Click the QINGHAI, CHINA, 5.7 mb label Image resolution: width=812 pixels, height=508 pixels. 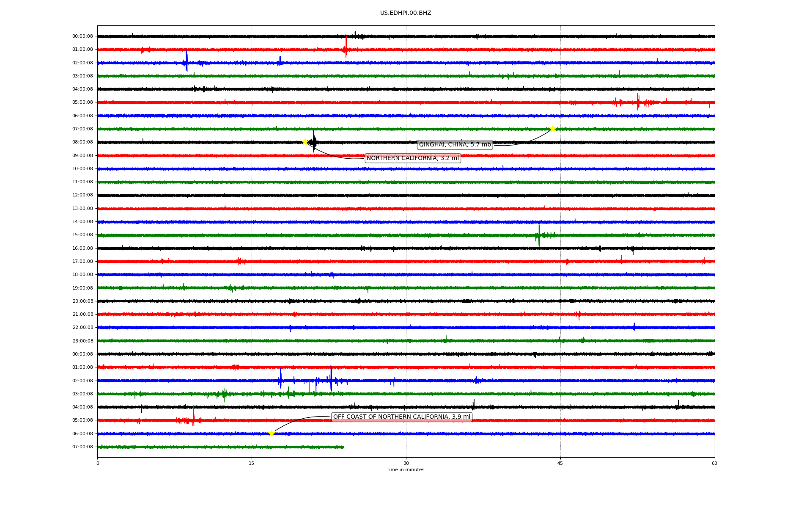click(455, 145)
